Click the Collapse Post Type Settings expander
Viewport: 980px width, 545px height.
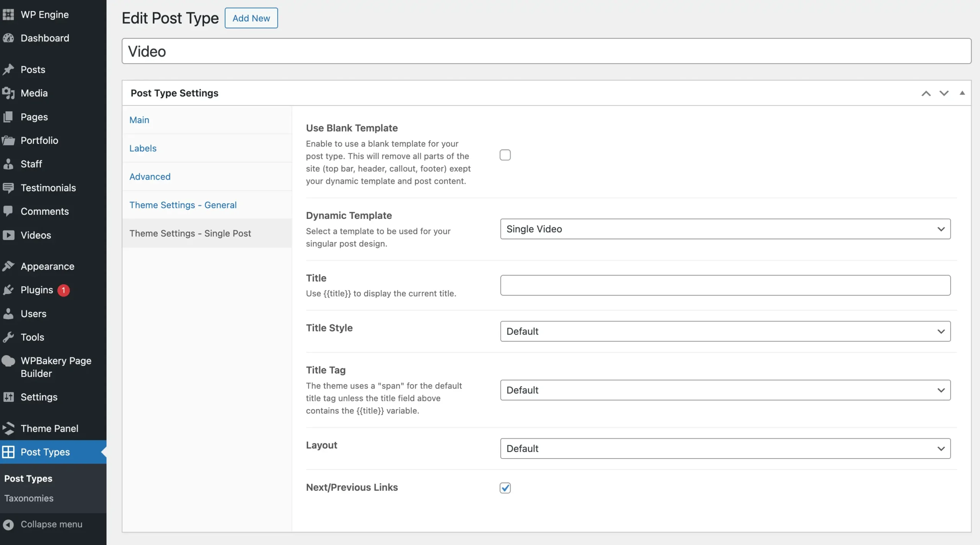coord(962,93)
